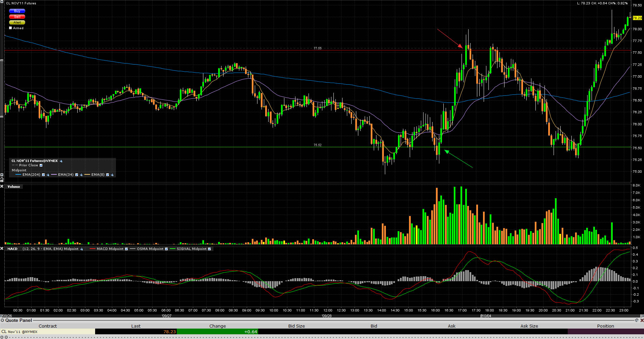The image size is (644, 339).
Task: Click the legend collapse arrow below the price axis
Action: pos(2,175)
